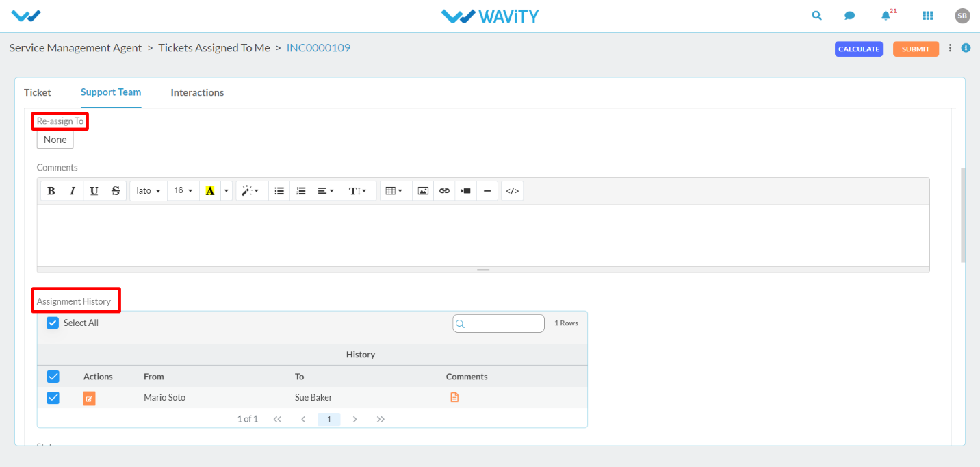
Task: Go to Service Management Agent breadcrumb
Action: [75, 48]
